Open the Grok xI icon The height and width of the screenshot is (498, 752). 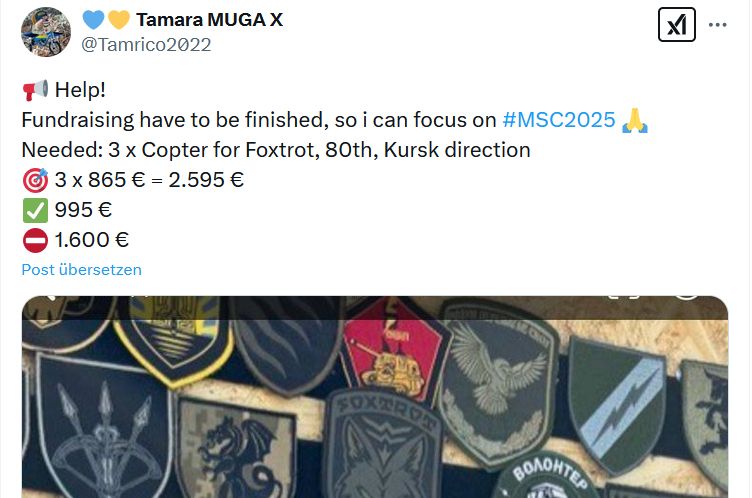[677, 24]
